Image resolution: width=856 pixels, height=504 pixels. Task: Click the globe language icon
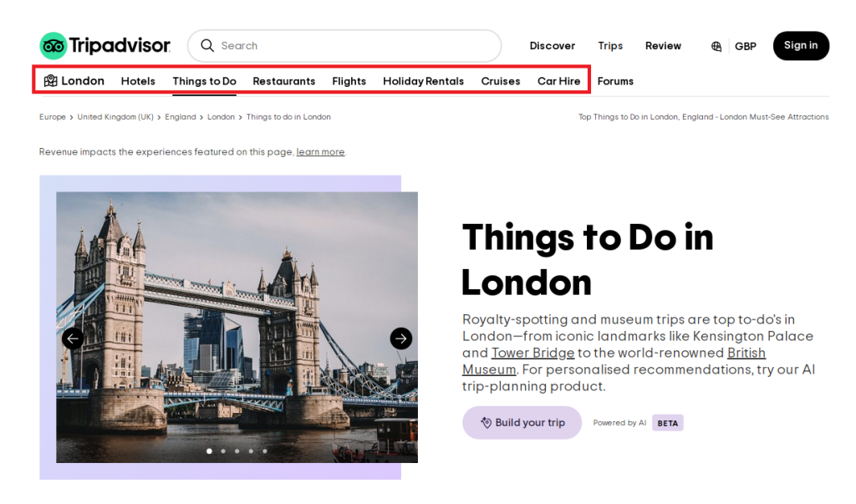click(x=716, y=47)
